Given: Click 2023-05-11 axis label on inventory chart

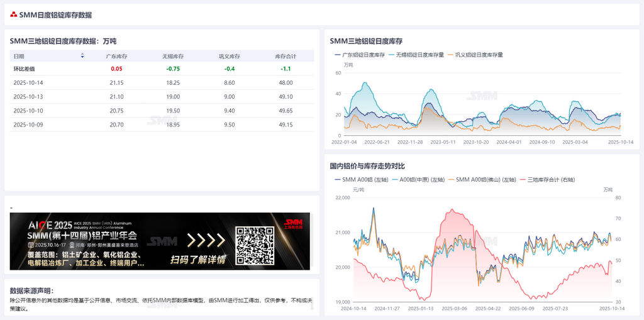Looking at the screenshot, I should click(x=442, y=141).
